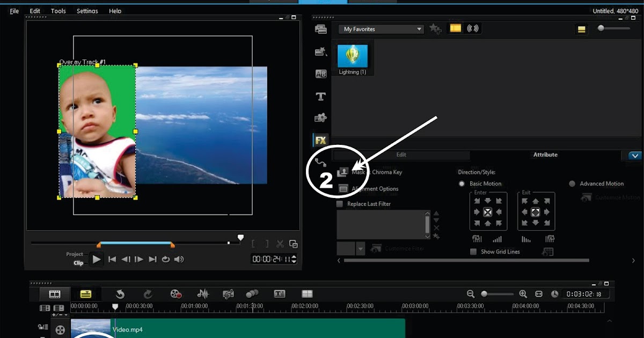Open the Sound Mixer icon
This screenshot has width=644, height=338.
[203, 294]
